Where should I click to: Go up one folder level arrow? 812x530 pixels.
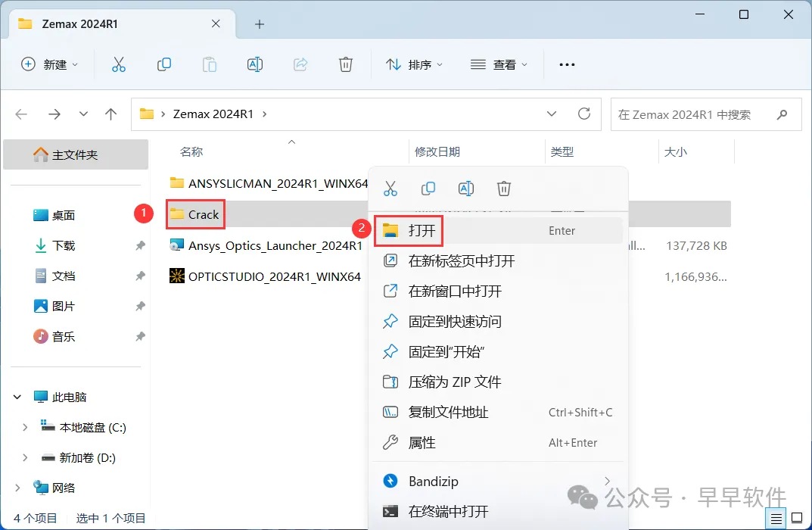(110, 114)
